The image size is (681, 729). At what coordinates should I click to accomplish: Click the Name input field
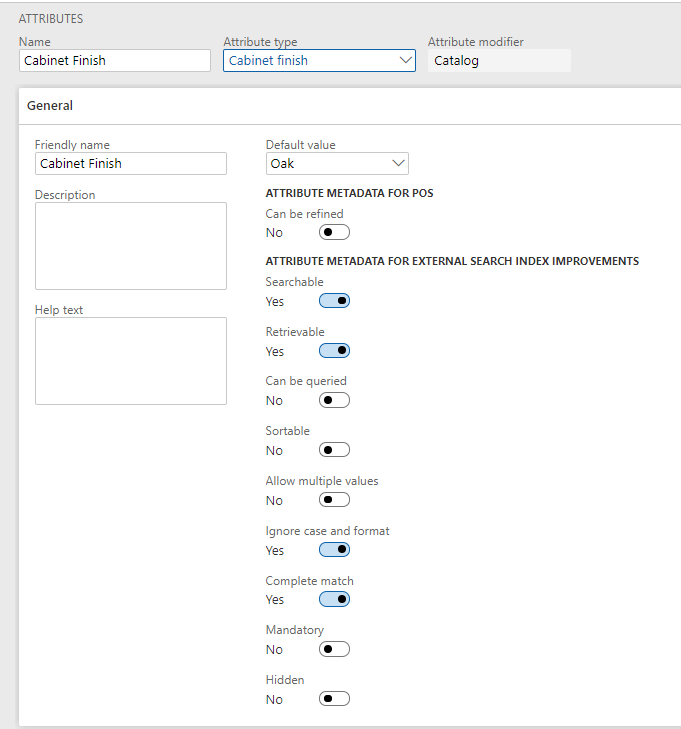[115, 61]
